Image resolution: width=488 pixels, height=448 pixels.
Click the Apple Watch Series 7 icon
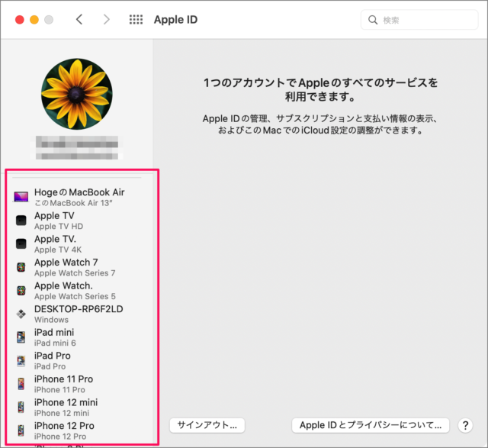coord(21,267)
